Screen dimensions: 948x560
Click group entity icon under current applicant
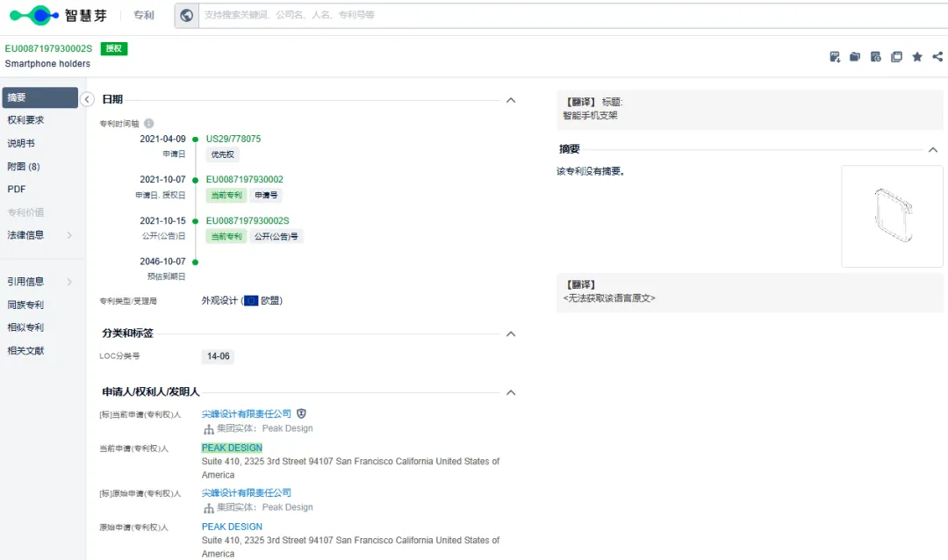(209, 428)
